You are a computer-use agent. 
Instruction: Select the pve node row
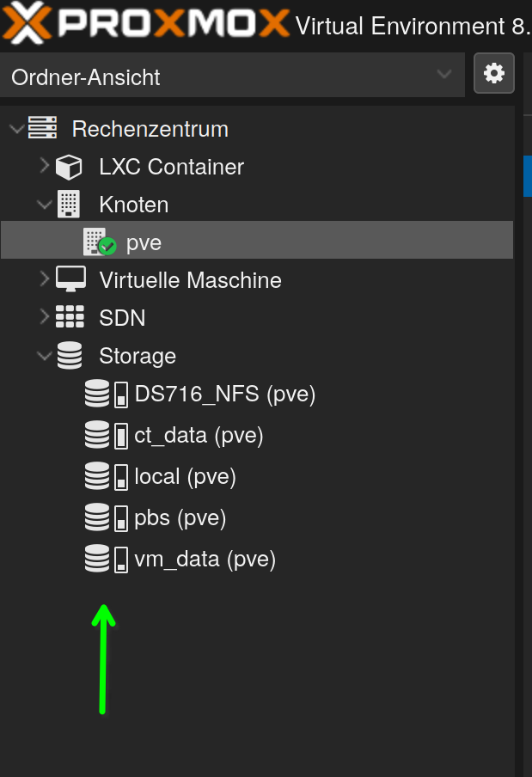click(x=257, y=240)
